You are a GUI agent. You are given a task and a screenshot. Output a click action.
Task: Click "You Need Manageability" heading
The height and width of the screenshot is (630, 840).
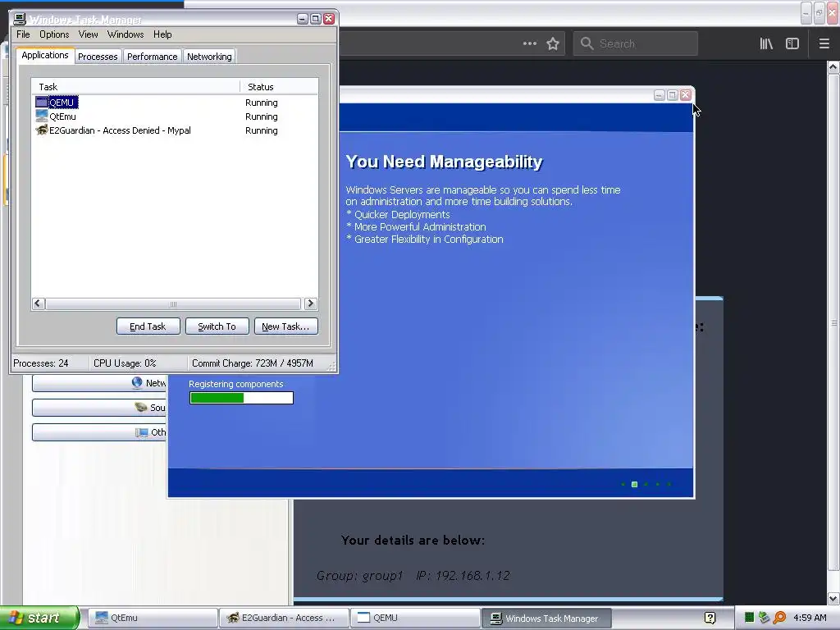point(444,162)
